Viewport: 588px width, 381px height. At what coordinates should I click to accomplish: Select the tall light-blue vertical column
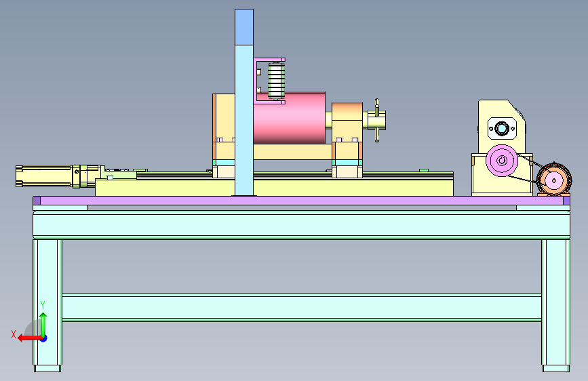pyautogui.click(x=244, y=120)
